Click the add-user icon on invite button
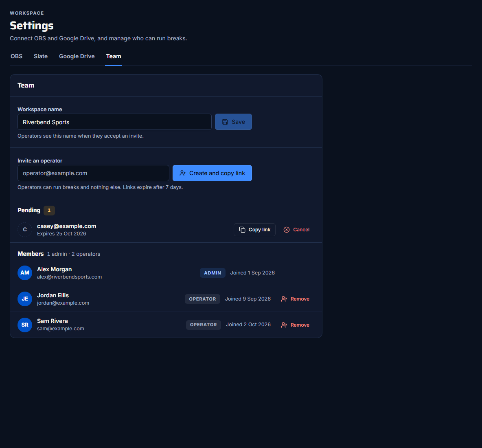The height and width of the screenshot is (448, 482). [x=183, y=173]
